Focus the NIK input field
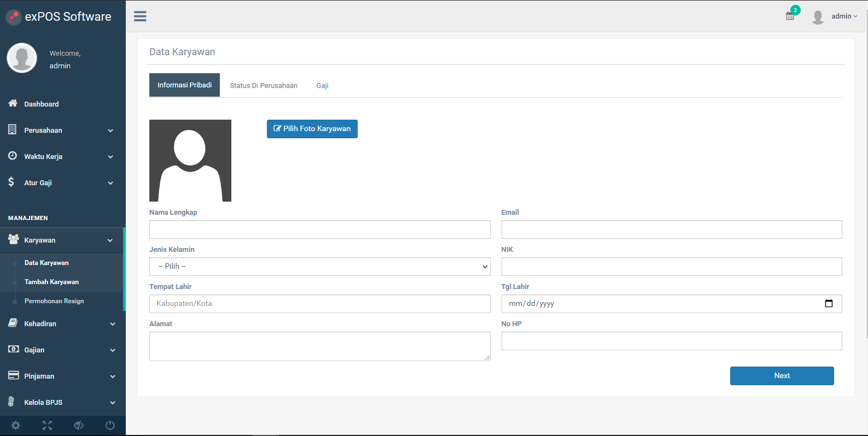This screenshot has width=868, height=436. click(x=672, y=267)
